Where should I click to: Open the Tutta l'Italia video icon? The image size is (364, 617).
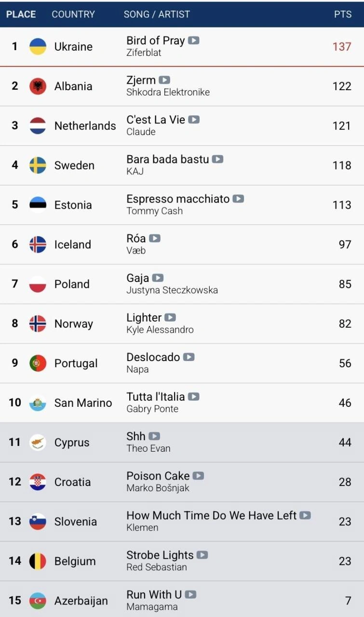(193, 397)
